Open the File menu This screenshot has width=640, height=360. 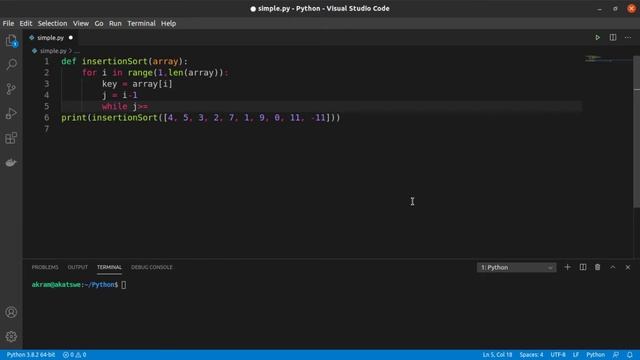[8, 23]
